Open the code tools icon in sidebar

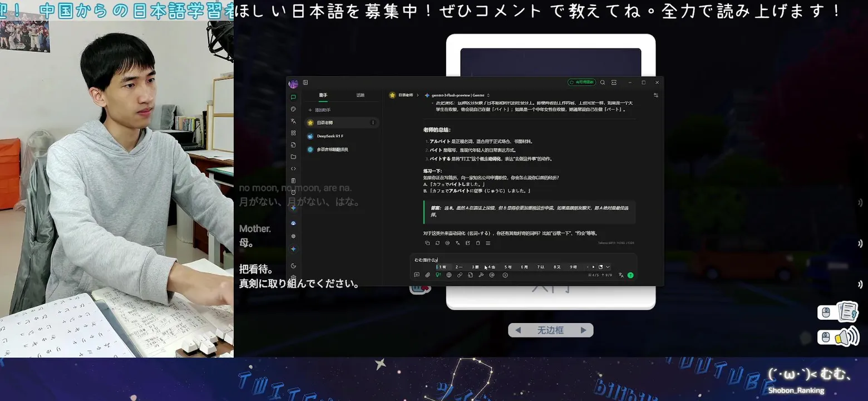click(293, 169)
